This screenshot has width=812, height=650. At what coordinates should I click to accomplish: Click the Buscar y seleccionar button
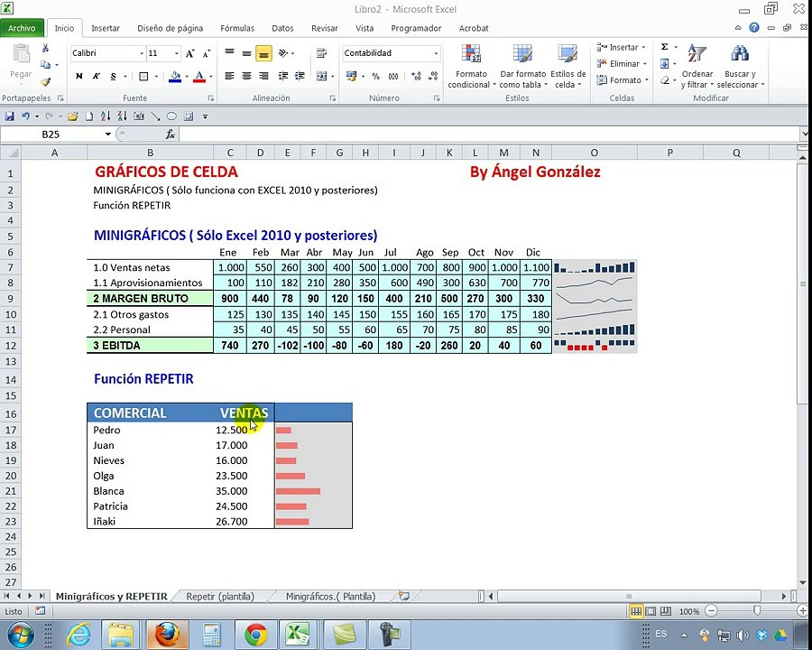(x=740, y=66)
